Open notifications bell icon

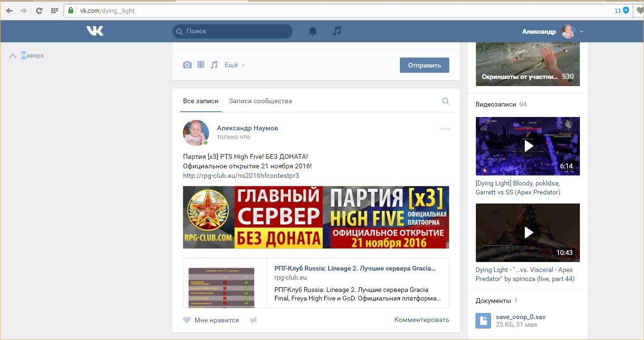click(x=313, y=31)
